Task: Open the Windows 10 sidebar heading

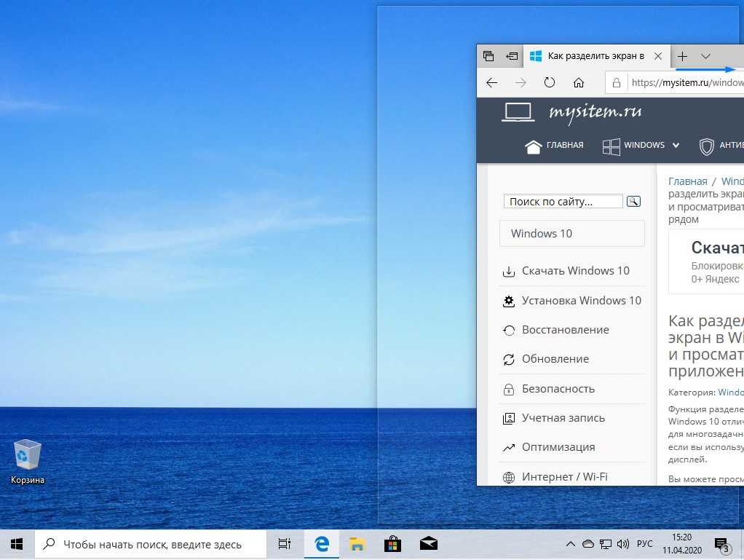Action: [571, 234]
